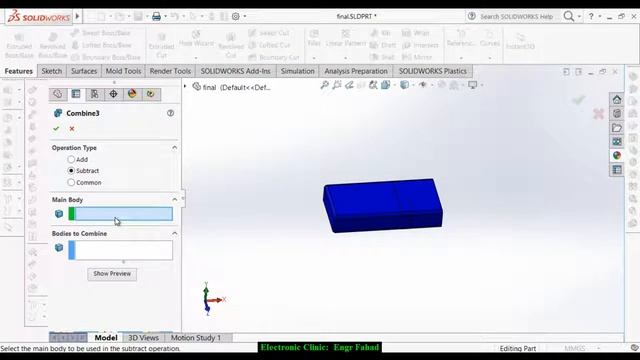640x360 pixels.
Task: Open File Explorer folder icon in task pane
Action: point(617,128)
